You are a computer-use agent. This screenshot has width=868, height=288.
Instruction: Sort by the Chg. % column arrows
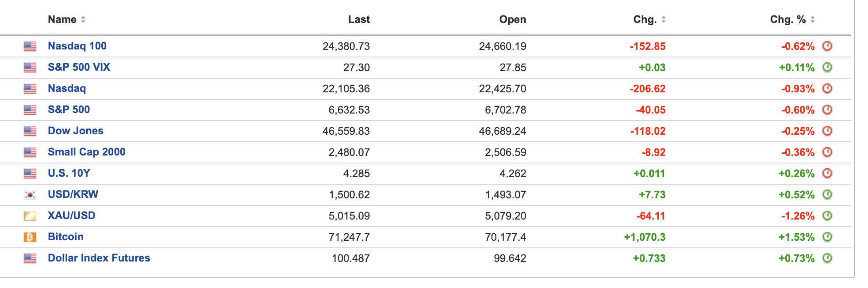812,19
